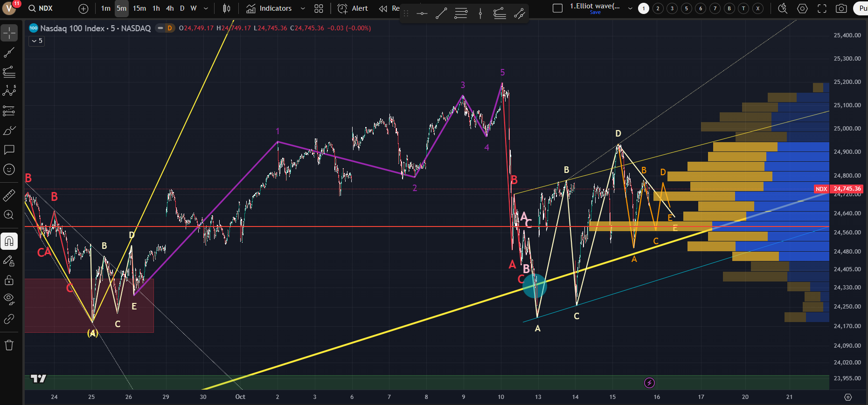This screenshot has height=405, width=868.
Task: Expand the time interval dropdown arrow
Action: 206,8
